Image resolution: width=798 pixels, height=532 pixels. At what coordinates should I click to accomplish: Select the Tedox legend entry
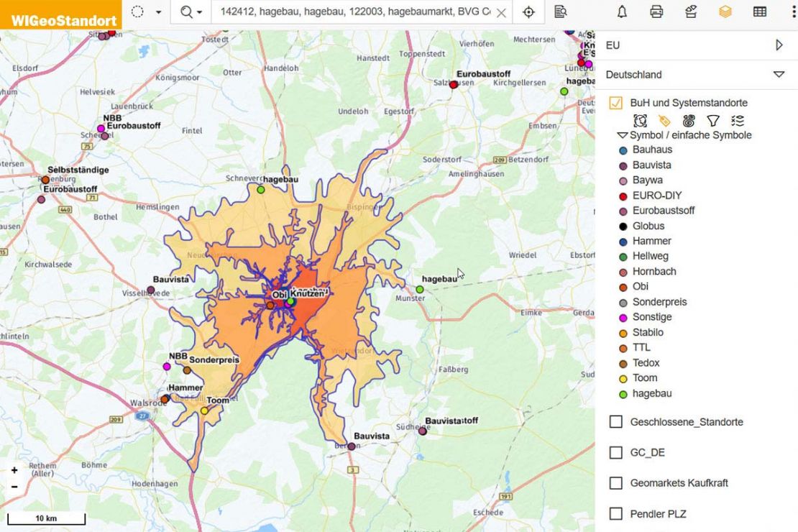pyautogui.click(x=646, y=363)
